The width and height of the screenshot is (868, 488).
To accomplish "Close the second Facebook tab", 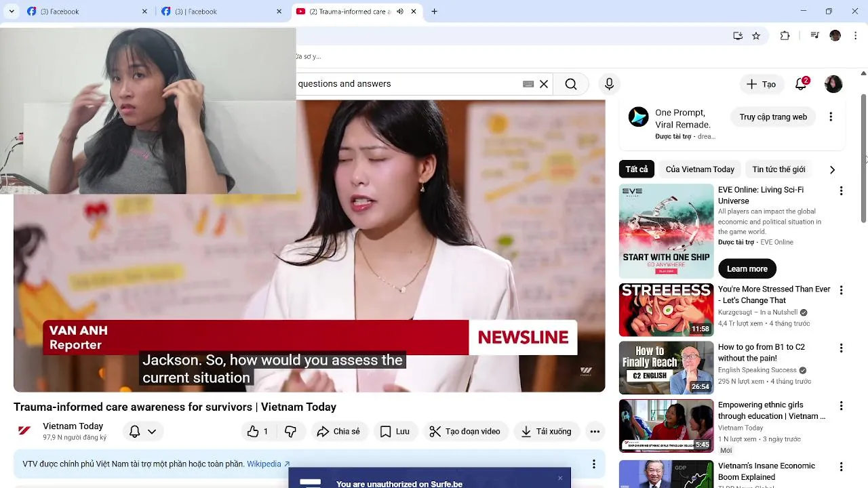I will [279, 12].
